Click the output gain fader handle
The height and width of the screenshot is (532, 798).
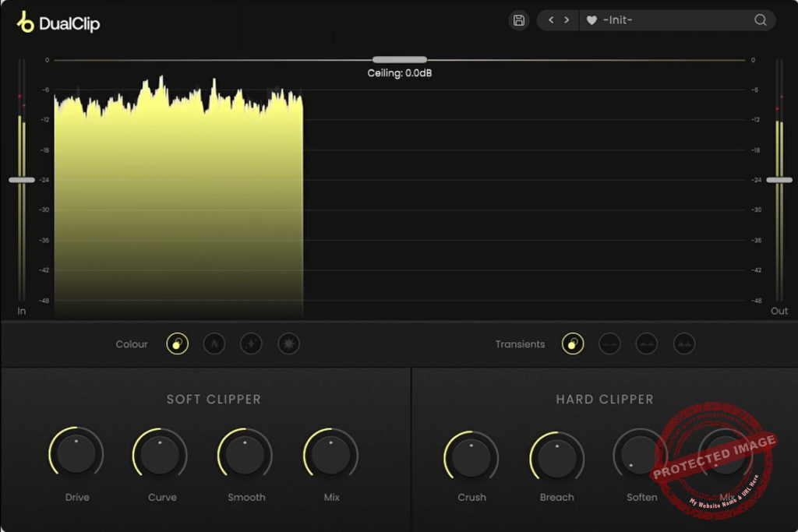click(779, 180)
